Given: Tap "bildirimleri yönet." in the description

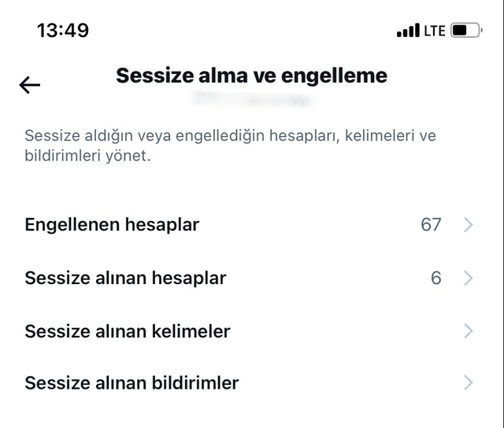Looking at the screenshot, I should point(87,156).
